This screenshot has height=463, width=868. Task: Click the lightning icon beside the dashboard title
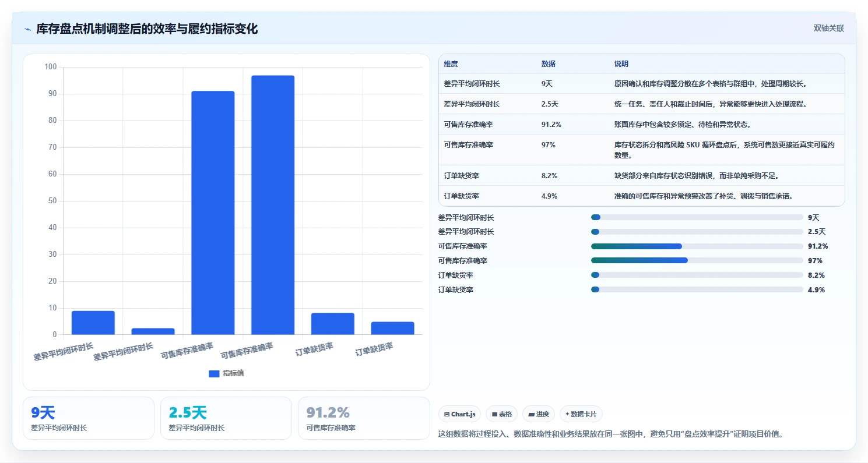(28, 29)
